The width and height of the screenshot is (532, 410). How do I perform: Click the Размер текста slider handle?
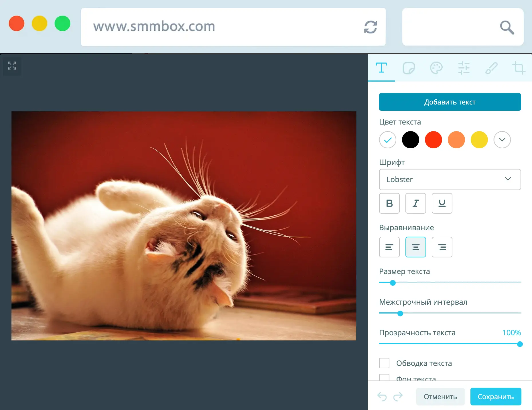pyautogui.click(x=393, y=283)
